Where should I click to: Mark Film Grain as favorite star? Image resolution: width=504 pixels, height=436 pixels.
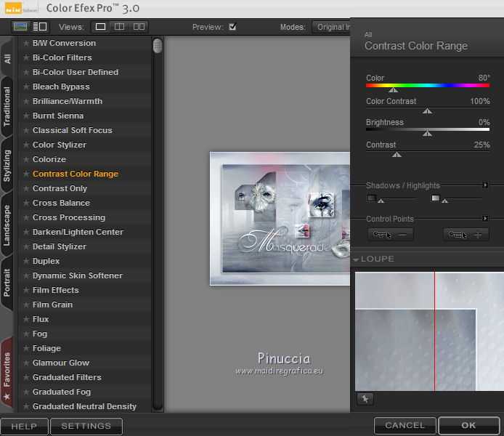pyautogui.click(x=26, y=305)
